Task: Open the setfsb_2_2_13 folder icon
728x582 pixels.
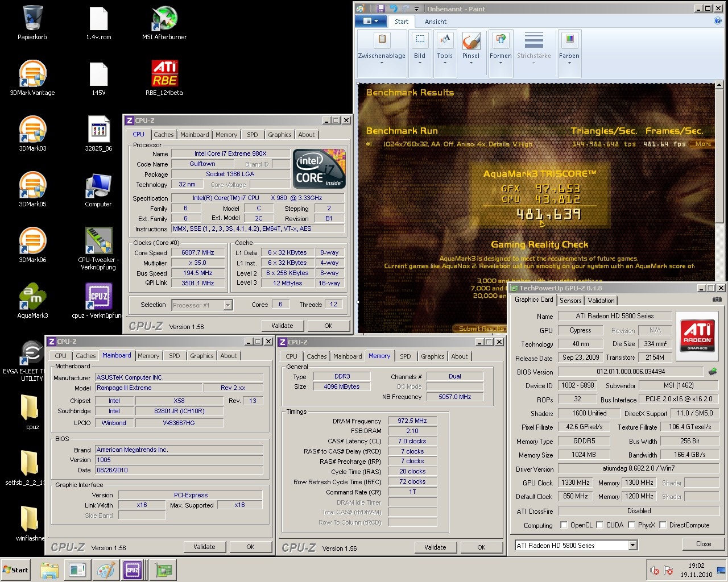Action: point(30,464)
